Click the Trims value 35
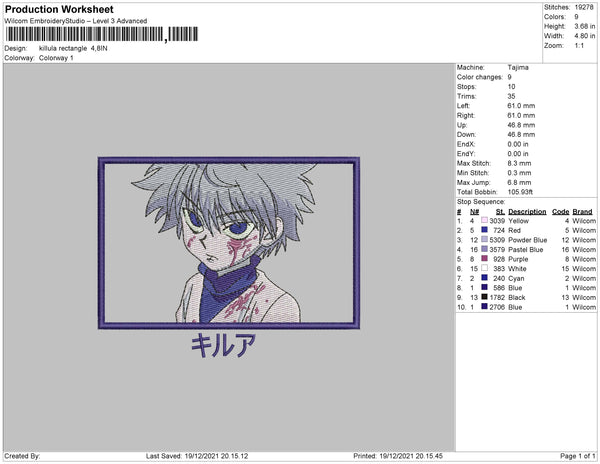 (x=511, y=96)
